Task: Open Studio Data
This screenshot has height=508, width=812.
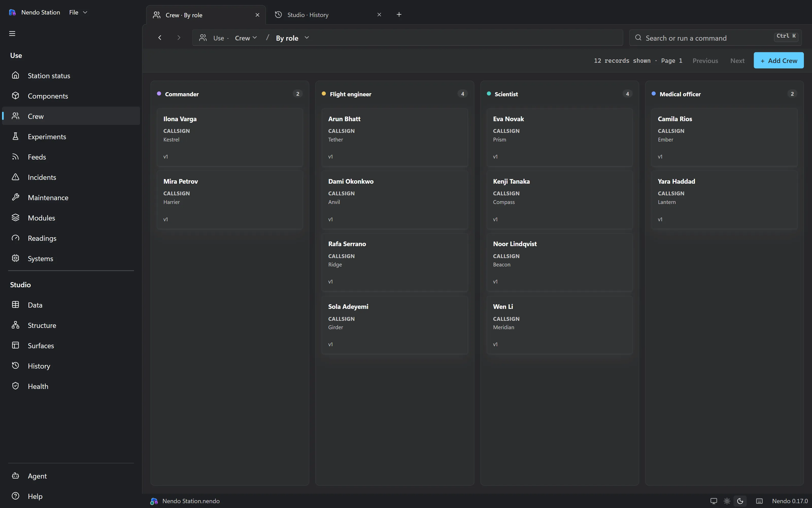Action: tap(71, 305)
